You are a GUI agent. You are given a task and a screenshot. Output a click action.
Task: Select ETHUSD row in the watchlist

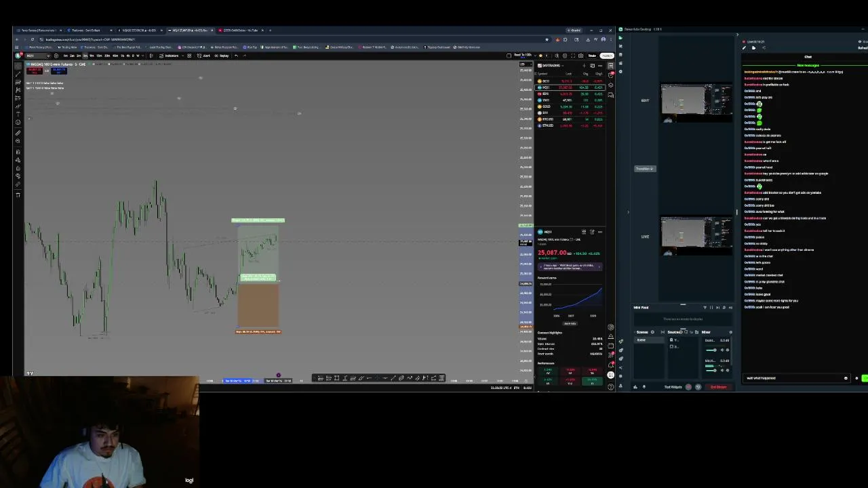point(570,125)
